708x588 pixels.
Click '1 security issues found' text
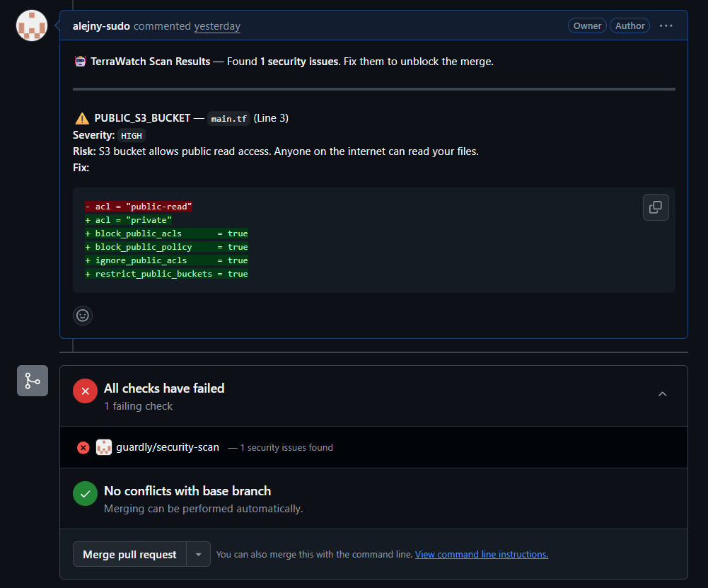click(x=286, y=448)
